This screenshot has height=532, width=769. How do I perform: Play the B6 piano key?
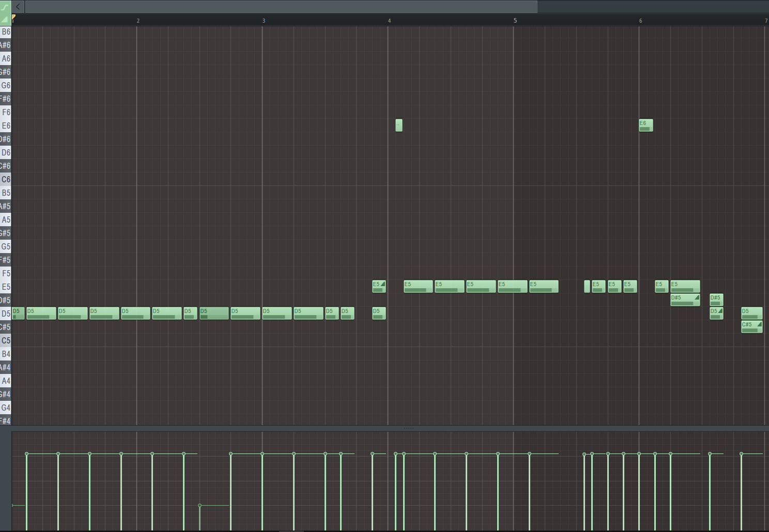click(x=6, y=32)
